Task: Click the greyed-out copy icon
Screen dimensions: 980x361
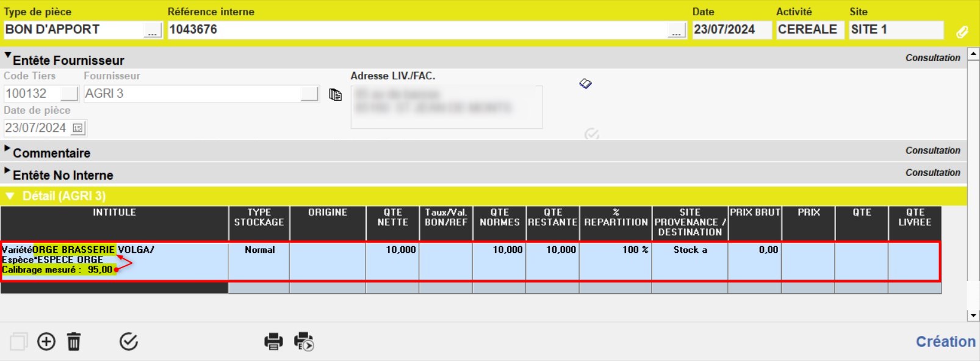Action: tap(18, 341)
